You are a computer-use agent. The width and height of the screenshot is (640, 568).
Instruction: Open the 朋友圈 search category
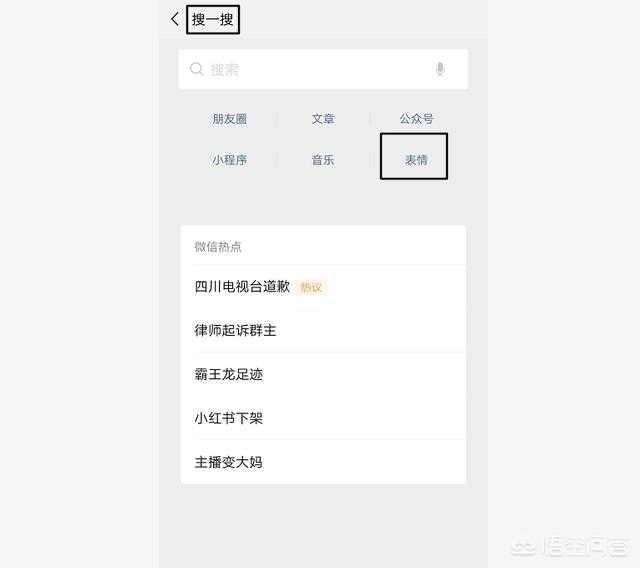229,119
